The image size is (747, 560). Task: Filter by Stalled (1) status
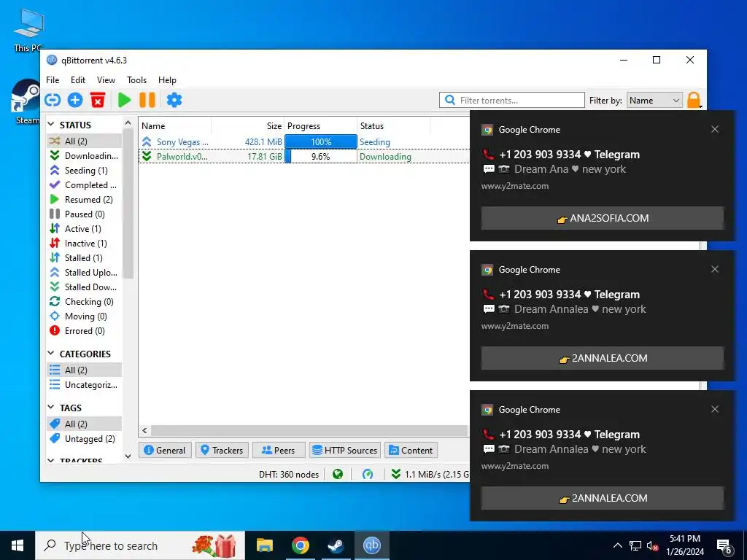pyautogui.click(x=84, y=257)
